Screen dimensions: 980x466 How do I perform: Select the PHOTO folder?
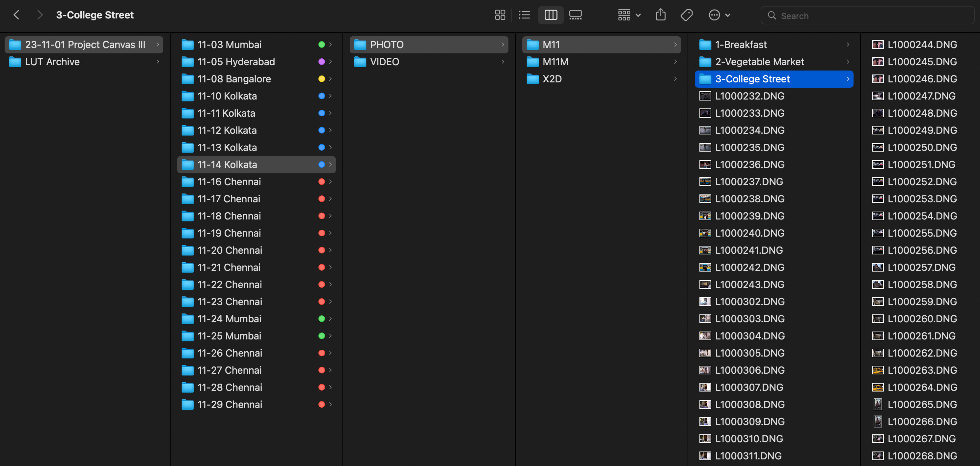(x=429, y=44)
